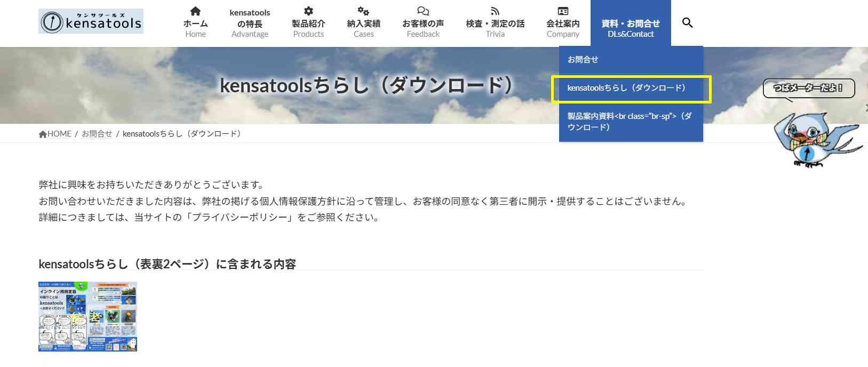
Task: Open the DLs&Contact menu item
Action: [631, 23]
